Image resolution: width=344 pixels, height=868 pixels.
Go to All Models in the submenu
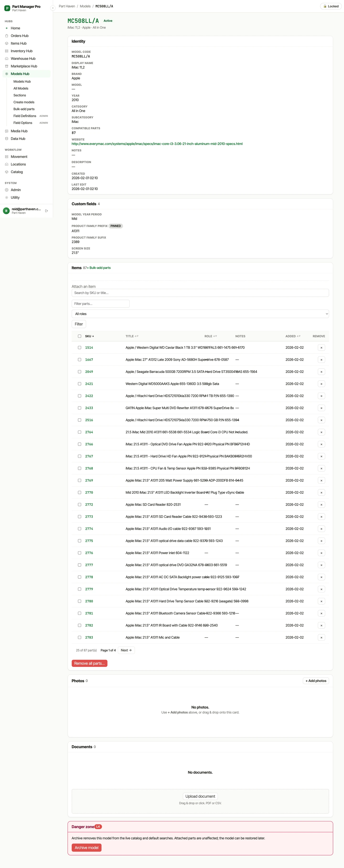[21, 88]
